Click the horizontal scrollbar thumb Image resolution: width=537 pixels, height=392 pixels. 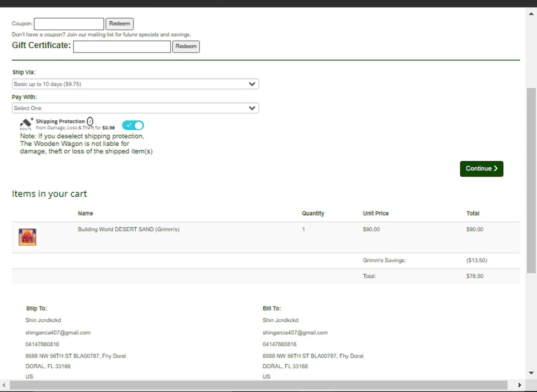pyautogui.click(x=258, y=385)
